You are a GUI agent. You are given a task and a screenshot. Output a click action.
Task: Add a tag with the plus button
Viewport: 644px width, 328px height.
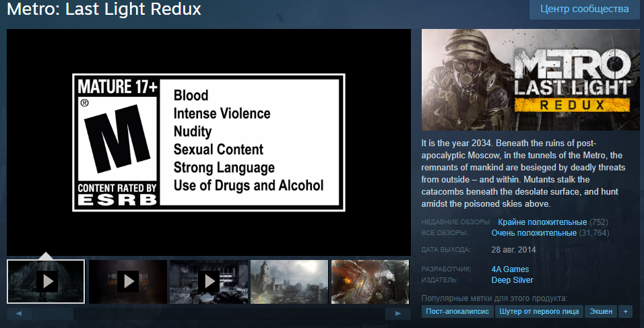[x=625, y=312]
